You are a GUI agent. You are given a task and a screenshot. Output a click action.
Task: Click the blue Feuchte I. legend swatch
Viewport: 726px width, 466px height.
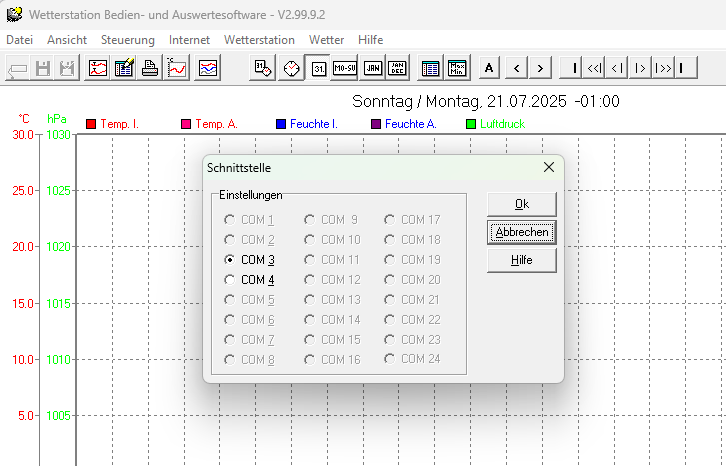click(281, 124)
